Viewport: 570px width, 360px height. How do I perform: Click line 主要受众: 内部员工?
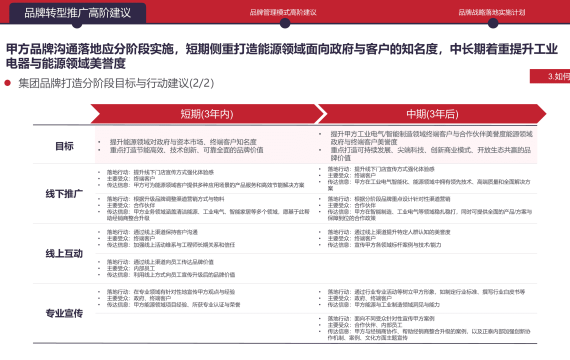131,268
